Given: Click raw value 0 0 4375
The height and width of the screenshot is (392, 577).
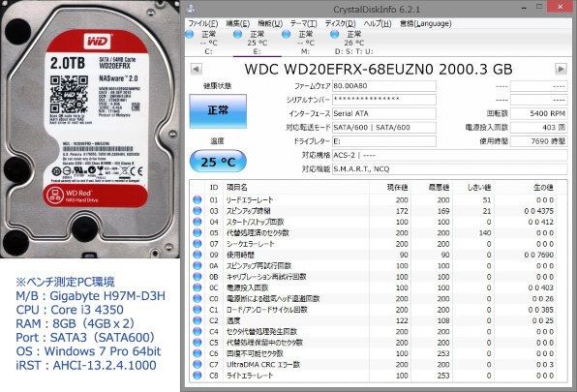Looking at the screenshot, I should pyautogui.click(x=538, y=211).
